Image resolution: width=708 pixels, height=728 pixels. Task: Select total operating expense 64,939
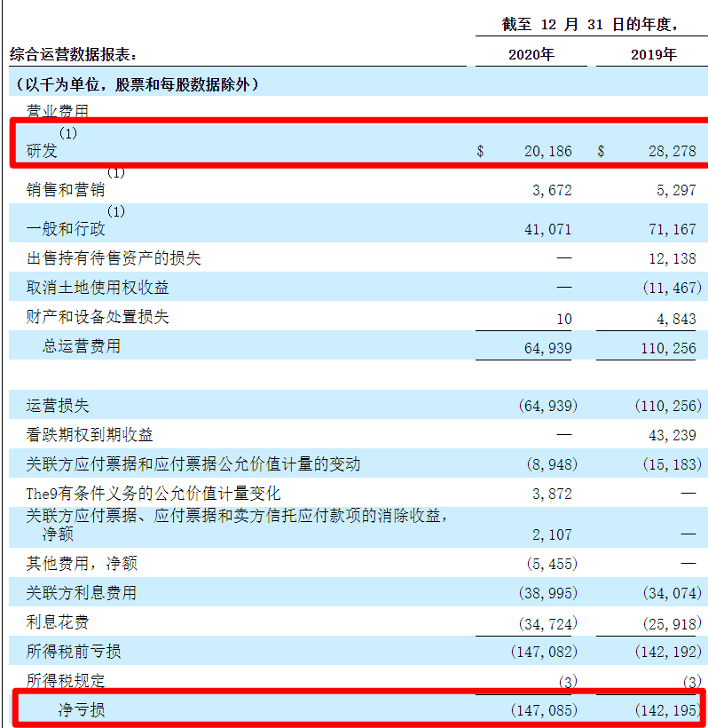548,349
